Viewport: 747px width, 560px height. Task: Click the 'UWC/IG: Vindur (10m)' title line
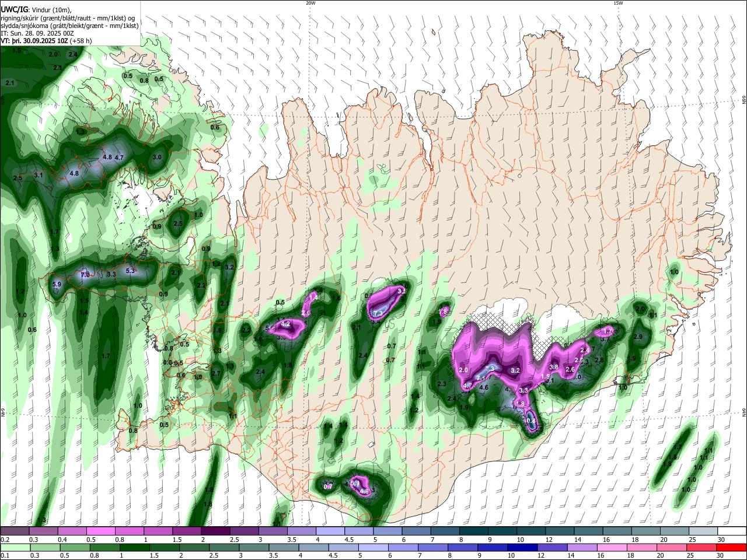point(36,10)
